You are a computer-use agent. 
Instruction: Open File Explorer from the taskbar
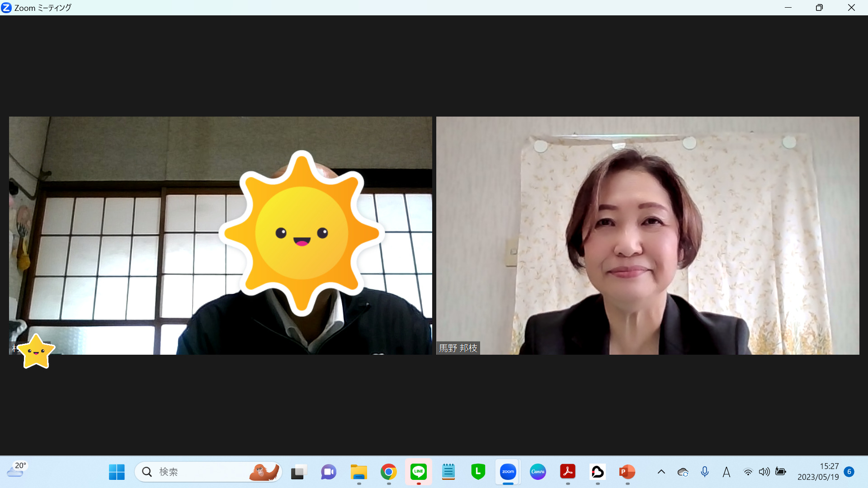click(x=359, y=472)
